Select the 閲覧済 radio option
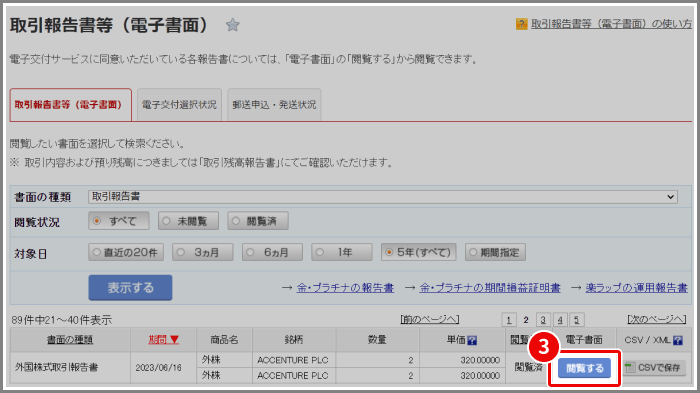The image size is (700, 393). coord(258,221)
